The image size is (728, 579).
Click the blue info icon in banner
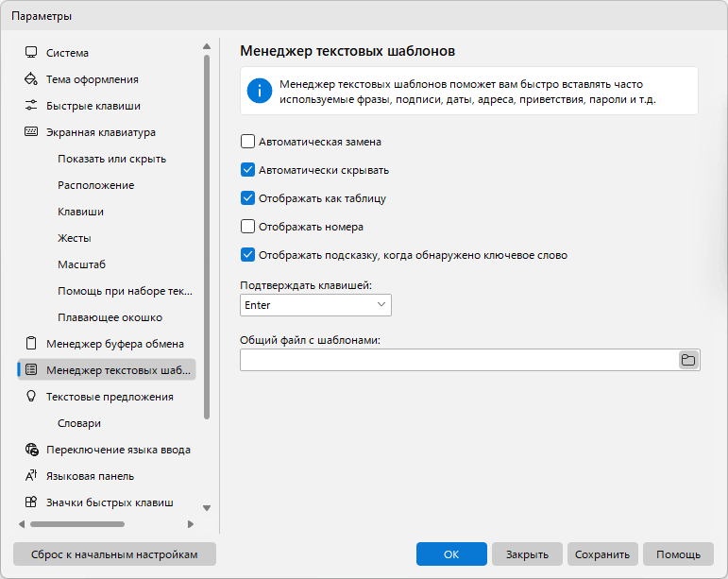pyautogui.click(x=259, y=91)
